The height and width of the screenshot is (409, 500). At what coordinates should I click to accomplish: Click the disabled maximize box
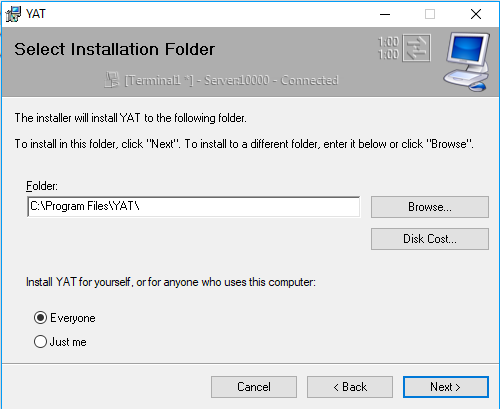click(x=430, y=14)
